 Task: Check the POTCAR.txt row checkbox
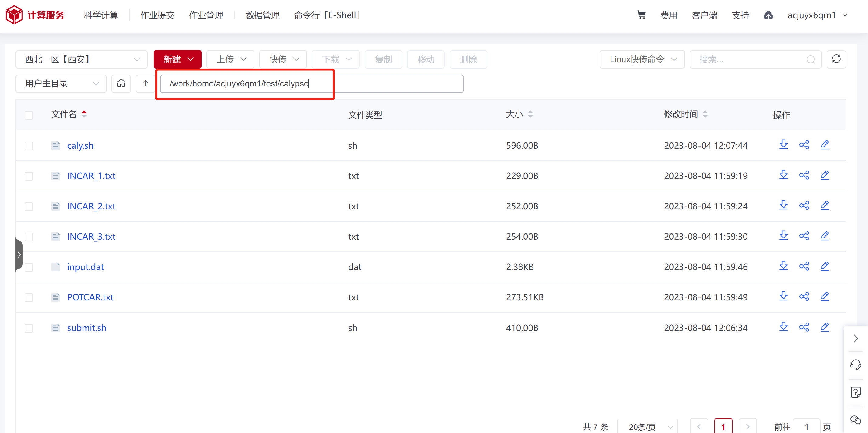pyautogui.click(x=29, y=297)
